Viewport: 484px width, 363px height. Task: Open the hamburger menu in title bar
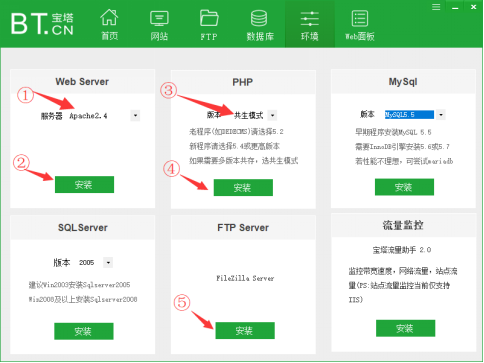(x=436, y=7)
